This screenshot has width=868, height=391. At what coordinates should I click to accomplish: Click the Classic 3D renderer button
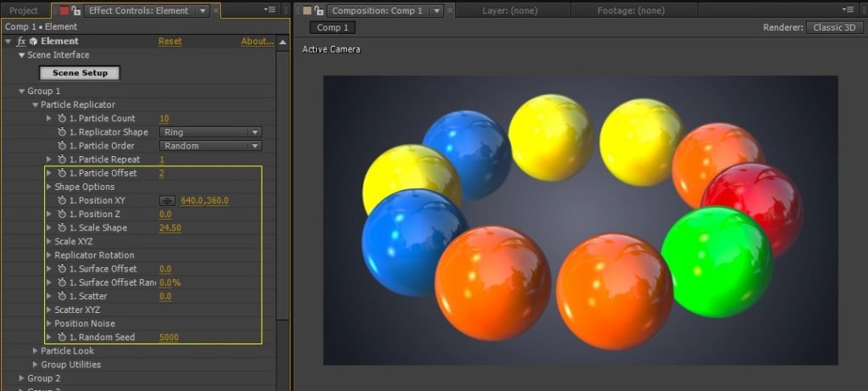pyautogui.click(x=834, y=27)
